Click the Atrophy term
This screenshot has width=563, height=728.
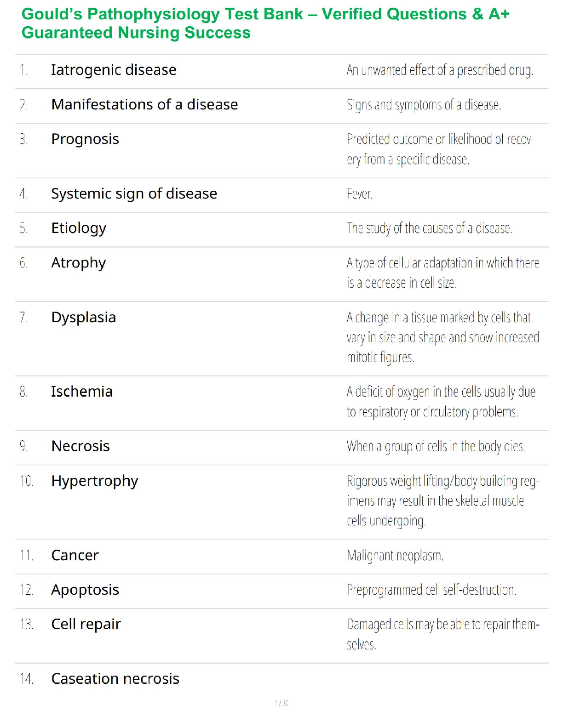(x=79, y=263)
